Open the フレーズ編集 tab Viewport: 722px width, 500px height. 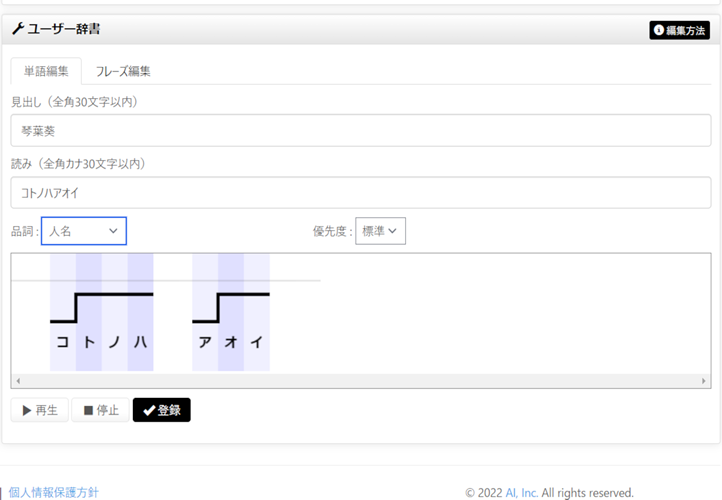[x=123, y=71]
